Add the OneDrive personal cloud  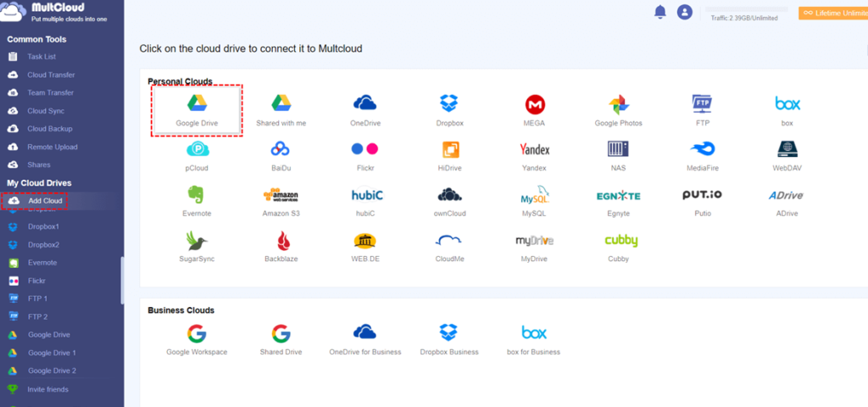click(x=365, y=110)
